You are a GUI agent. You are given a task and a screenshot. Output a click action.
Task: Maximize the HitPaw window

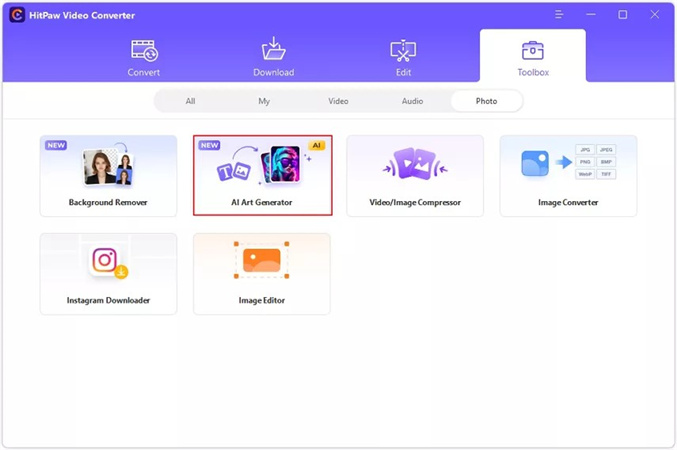623,15
